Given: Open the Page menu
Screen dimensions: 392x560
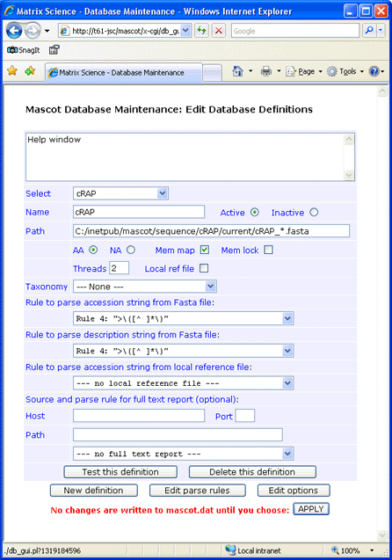Looking at the screenshot, I should click(x=304, y=71).
